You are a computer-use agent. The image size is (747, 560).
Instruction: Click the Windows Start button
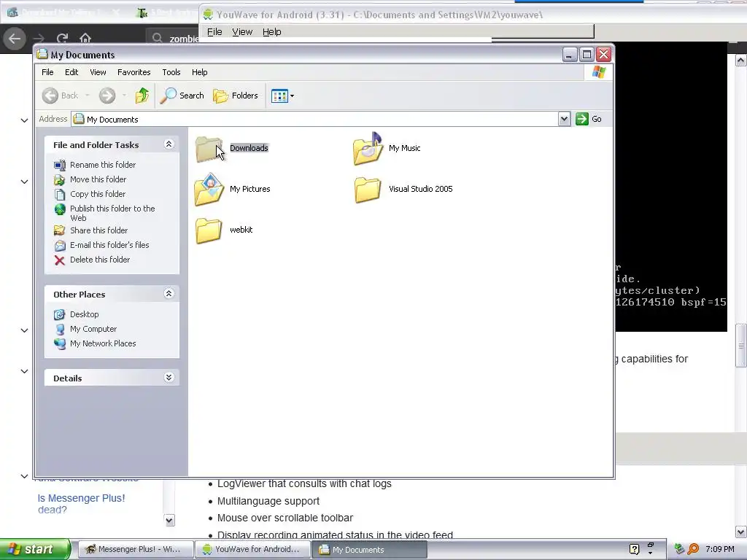pyautogui.click(x=35, y=550)
